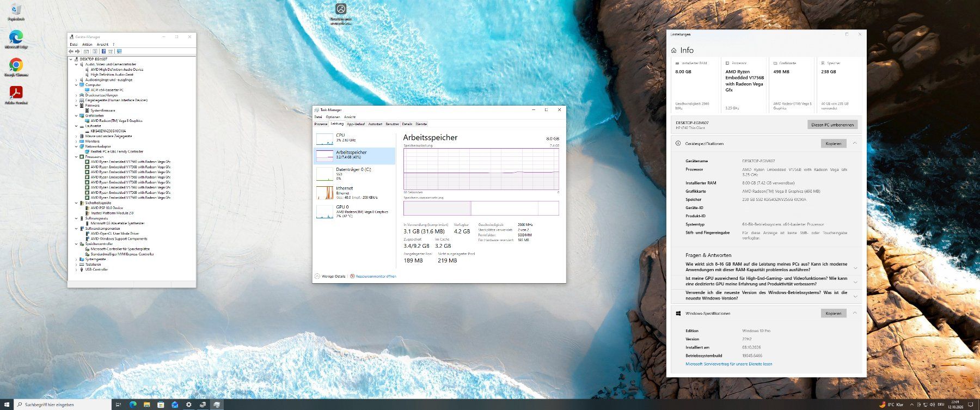Click the Settings home icon beside Info
Image resolution: width=980 pixels, height=410 pixels.
click(674, 51)
